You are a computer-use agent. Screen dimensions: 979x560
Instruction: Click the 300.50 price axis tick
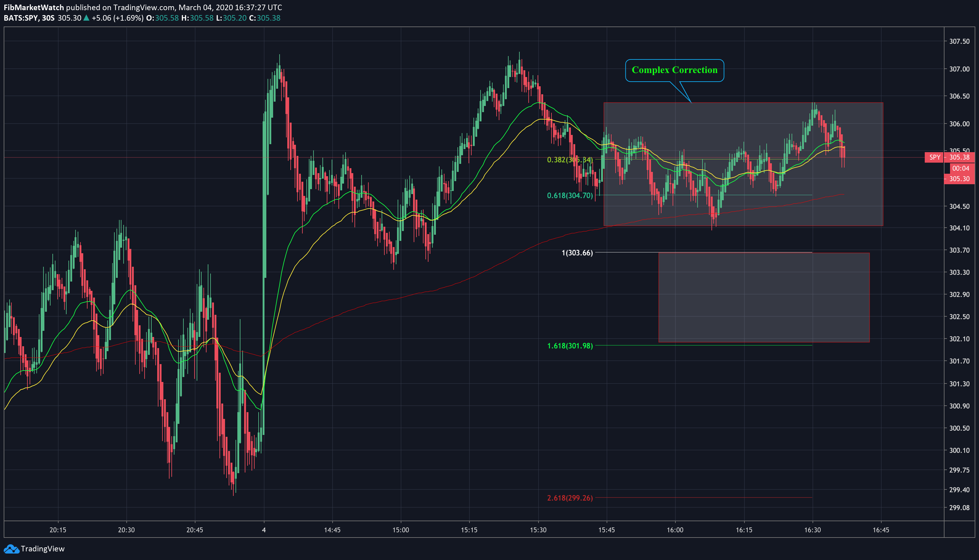[x=959, y=428]
